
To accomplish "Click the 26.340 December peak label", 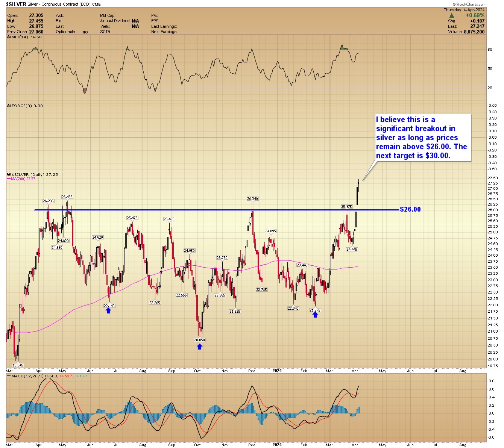I will [x=252, y=198].
